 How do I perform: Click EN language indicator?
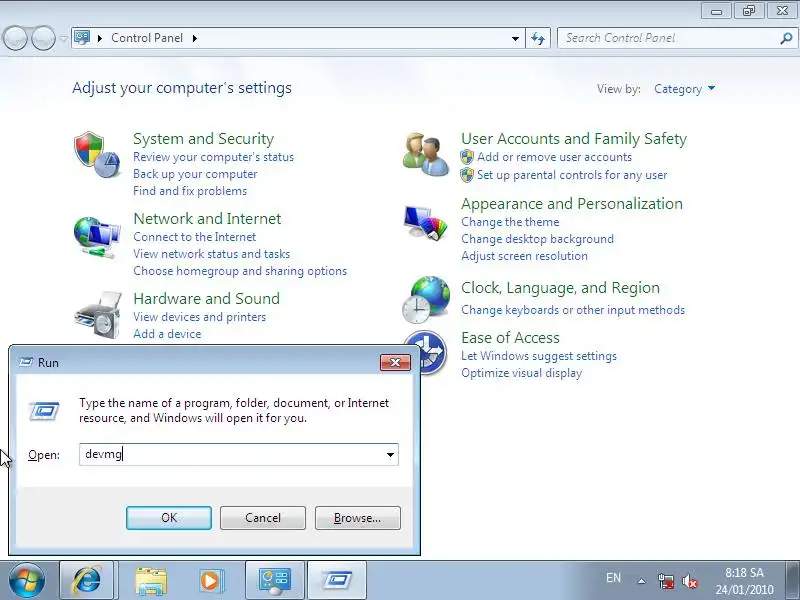tap(613, 578)
